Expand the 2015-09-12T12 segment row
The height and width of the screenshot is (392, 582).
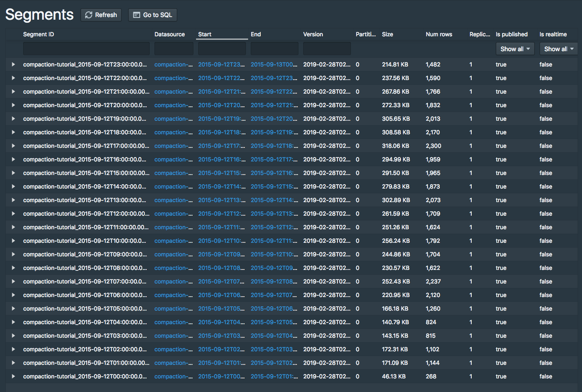click(x=13, y=213)
